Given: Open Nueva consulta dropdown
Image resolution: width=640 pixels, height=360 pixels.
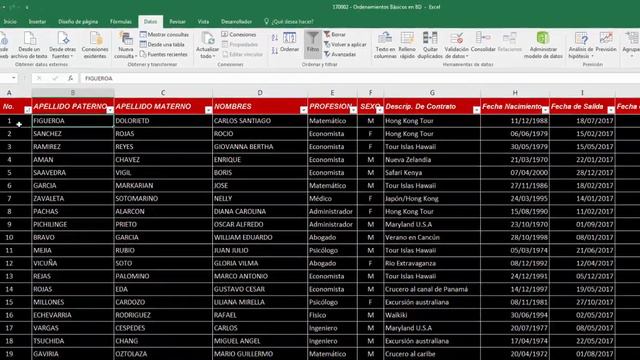Looking at the screenshot, I should tap(126, 45).
